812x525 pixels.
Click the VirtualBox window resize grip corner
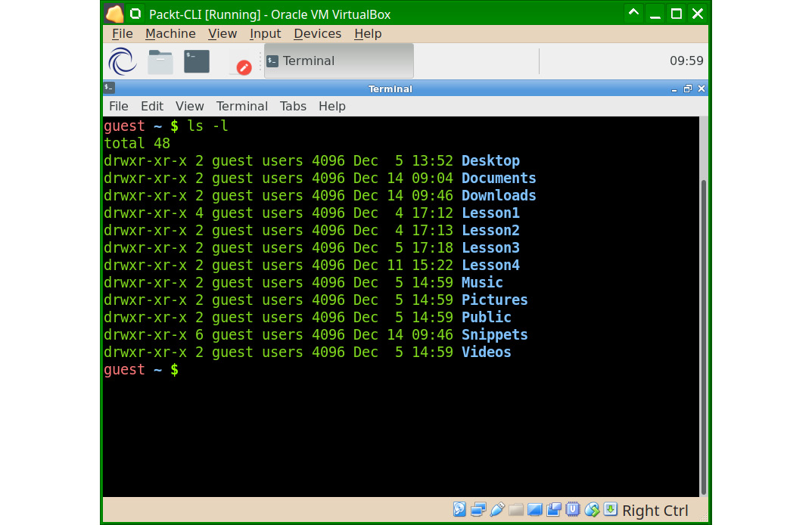tap(703, 517)
